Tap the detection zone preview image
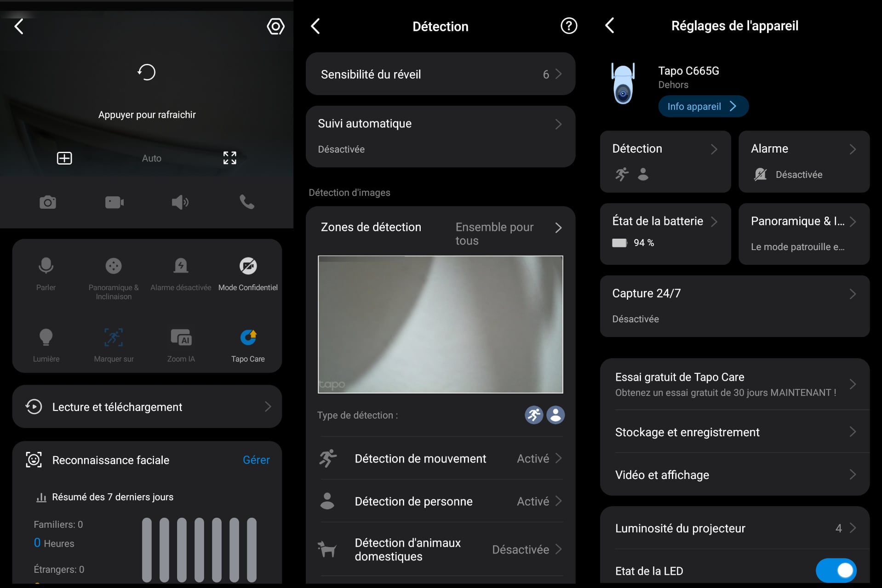 click(440, 325)
